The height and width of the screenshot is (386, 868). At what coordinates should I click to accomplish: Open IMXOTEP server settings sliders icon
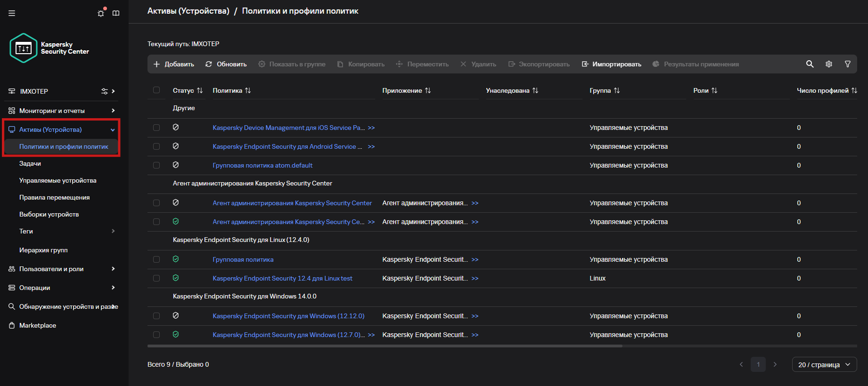(x=105, y=91)
